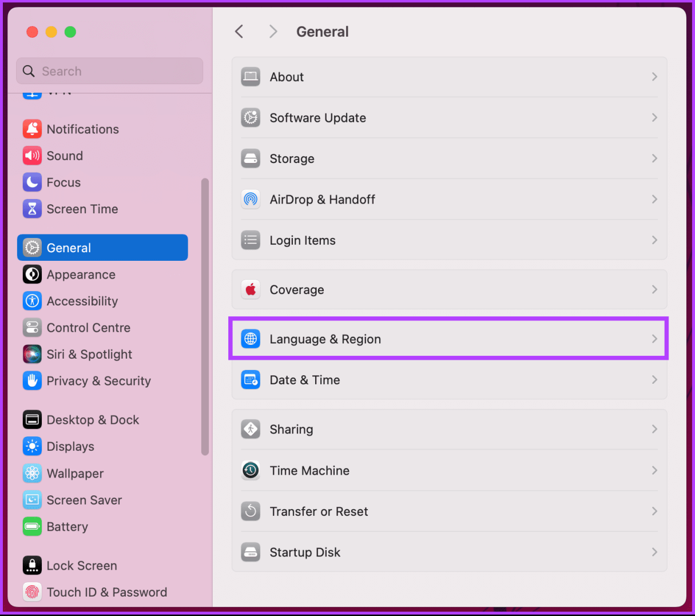This screenshot has width=695, height=616.
Task: Click the Siri & Spotlight sidebar icon
Action: 32,354
